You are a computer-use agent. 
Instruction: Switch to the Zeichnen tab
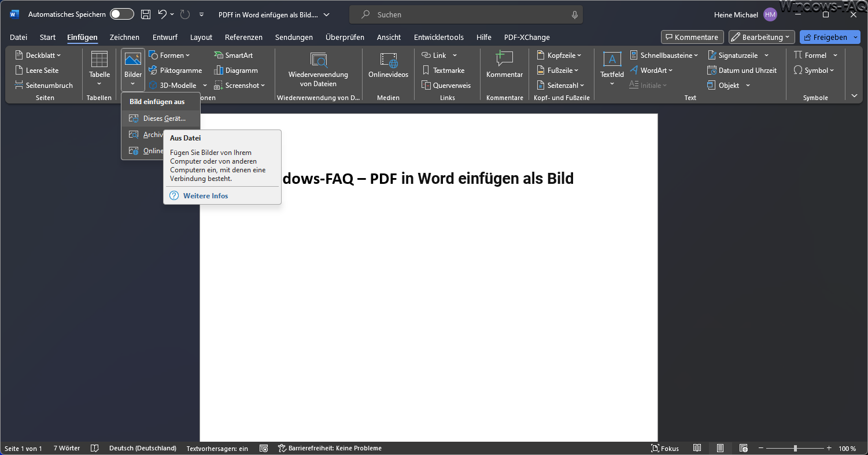coord(124,37)
